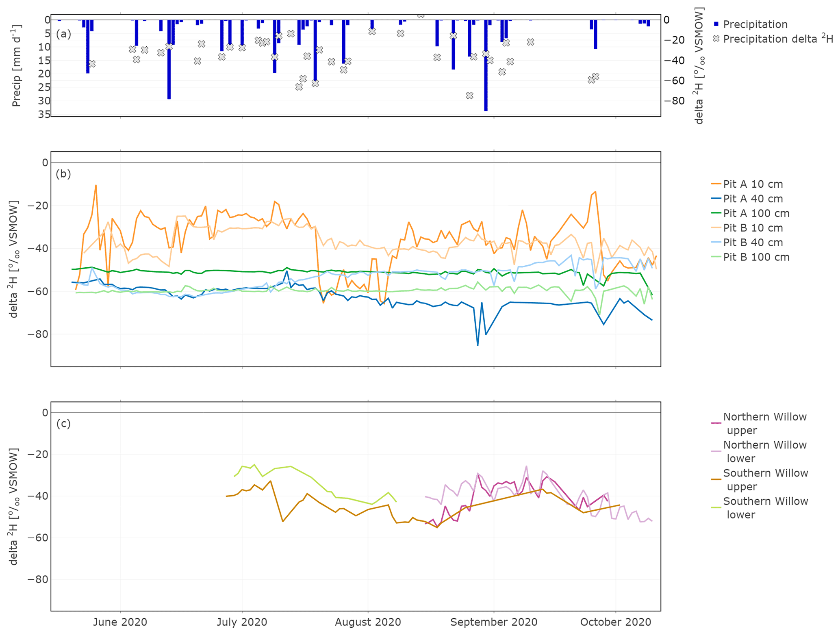The height and width of the screenshot is (635, 840).
Task: Click the July 2020 axis label
Action: tap(242, 622)
